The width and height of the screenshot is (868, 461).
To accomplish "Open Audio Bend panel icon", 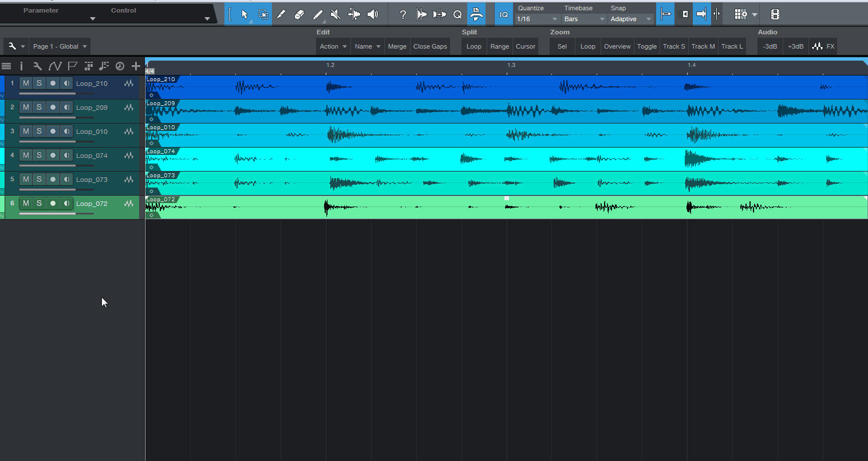I will click(x=439, y=14).
